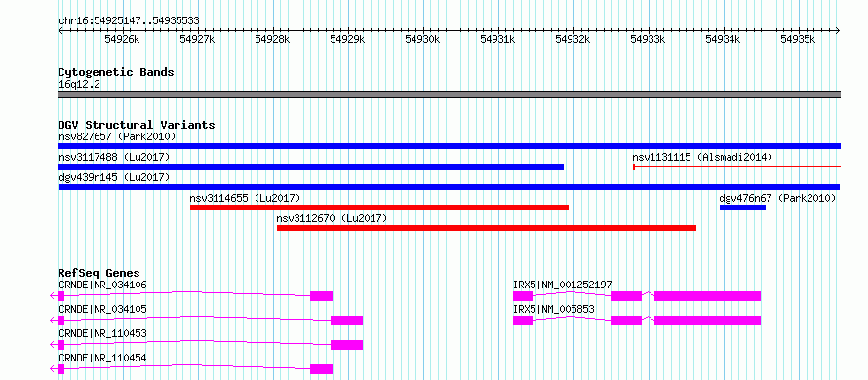Click the 54928k ruler tick label

point(272,40)
